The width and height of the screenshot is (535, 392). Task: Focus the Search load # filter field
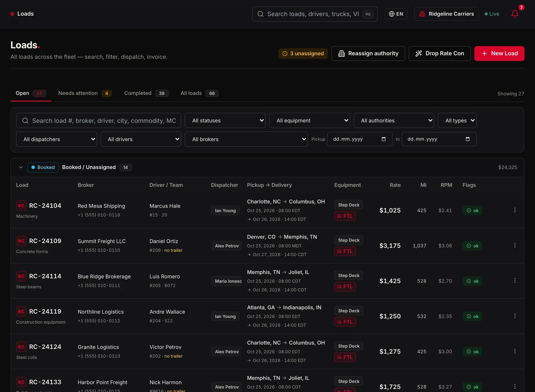(99, 121)
